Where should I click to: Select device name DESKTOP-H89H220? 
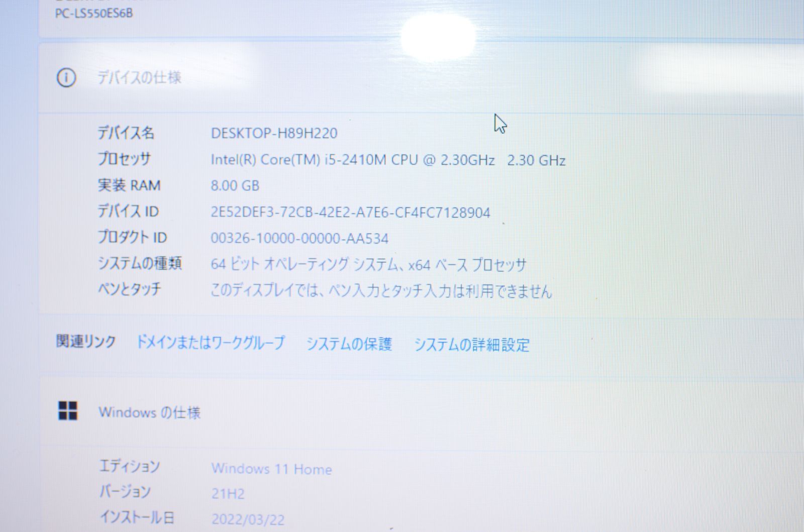pyautogui.click(x=274, y=133)
